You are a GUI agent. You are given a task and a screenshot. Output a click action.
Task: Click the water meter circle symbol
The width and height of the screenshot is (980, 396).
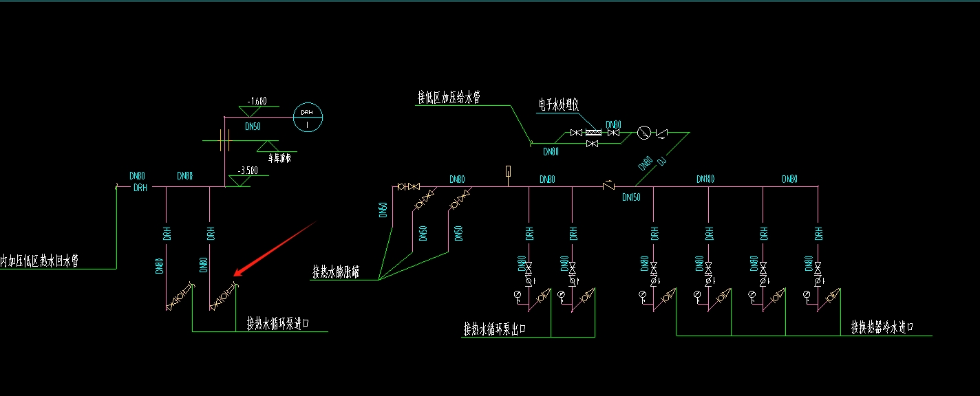click(x=644, y=132)
